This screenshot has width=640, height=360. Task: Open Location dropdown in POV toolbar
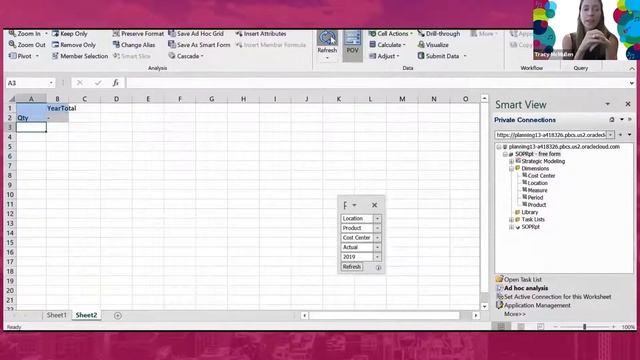pyautogui.click(x=377, y=218)
